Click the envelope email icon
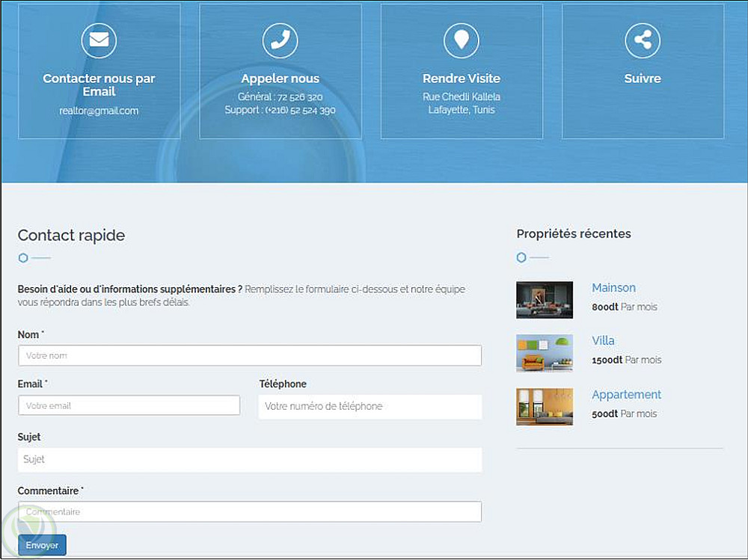 [x=99, y=40]
